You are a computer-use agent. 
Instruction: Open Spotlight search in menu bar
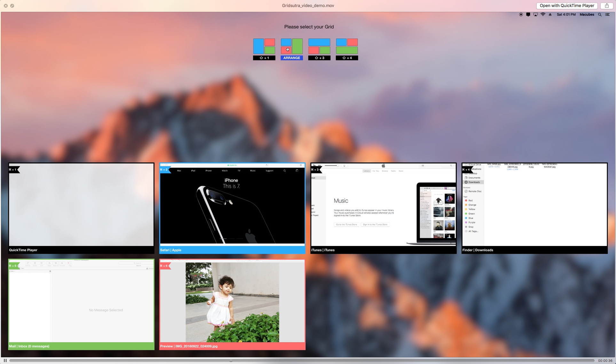600,14
